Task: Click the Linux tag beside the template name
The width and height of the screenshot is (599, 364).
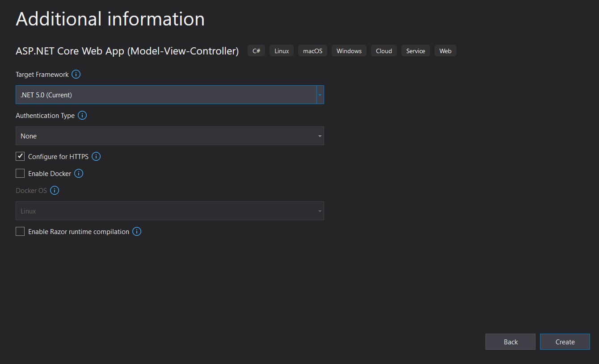Action: 282,51
